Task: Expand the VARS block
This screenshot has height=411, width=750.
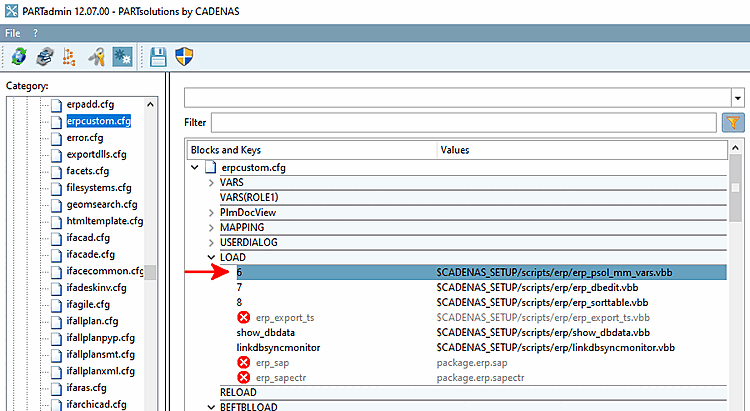Action: click(x=211, y=183)
